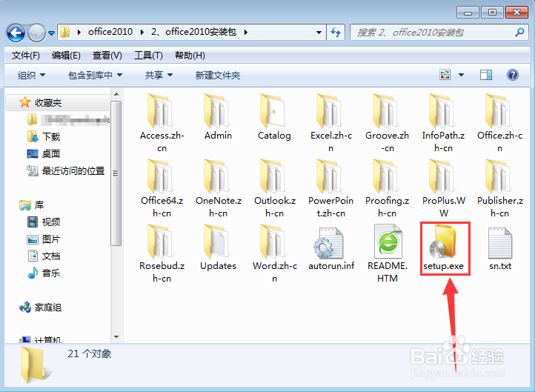Click the change view icon button

445,74
